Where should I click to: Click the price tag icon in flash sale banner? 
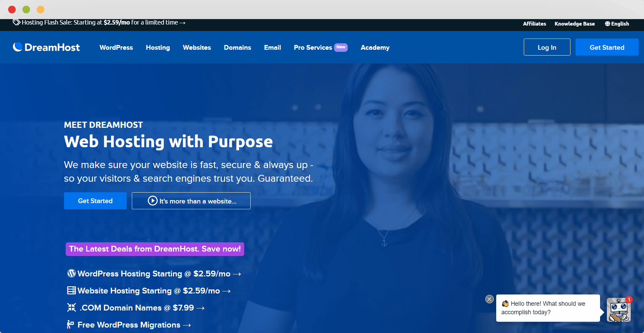[17, 22]
